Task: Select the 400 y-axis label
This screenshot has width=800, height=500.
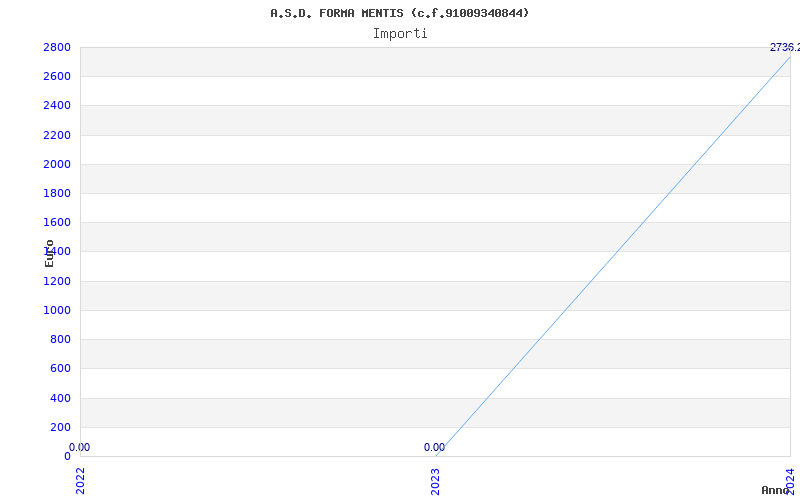Action: tap(61, 398)
